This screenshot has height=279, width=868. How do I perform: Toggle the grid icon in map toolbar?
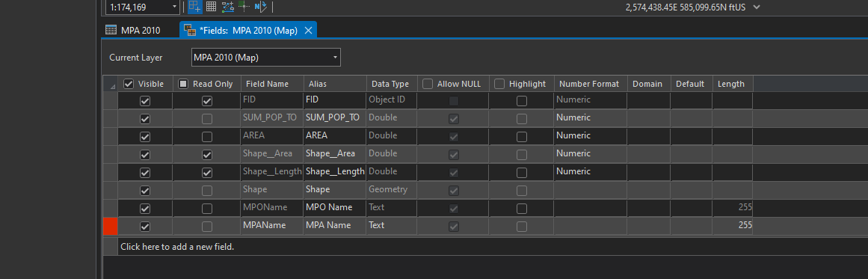pos(211,7)
